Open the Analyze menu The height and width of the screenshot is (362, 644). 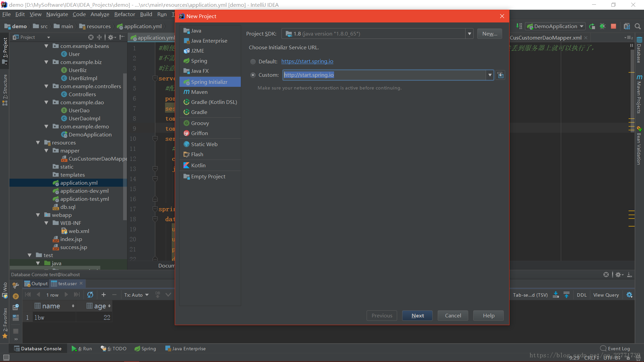click(100, 14)
